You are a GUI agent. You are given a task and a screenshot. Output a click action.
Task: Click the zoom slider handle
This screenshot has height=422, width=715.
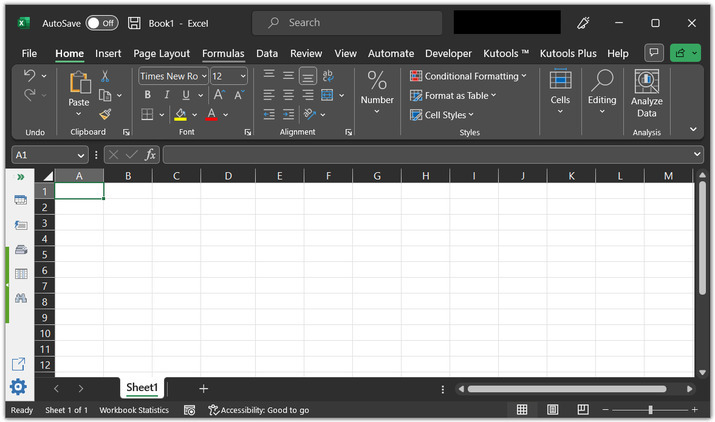650,410
